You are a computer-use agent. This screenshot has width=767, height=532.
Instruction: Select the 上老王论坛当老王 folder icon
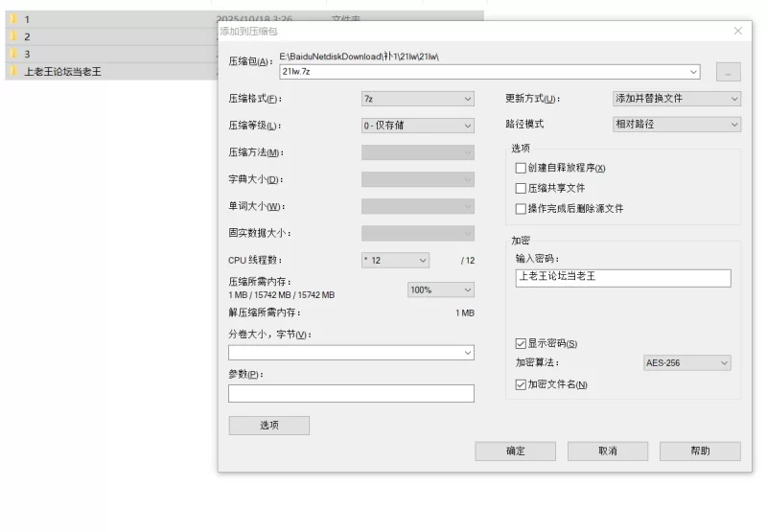[x=14, y=71]
